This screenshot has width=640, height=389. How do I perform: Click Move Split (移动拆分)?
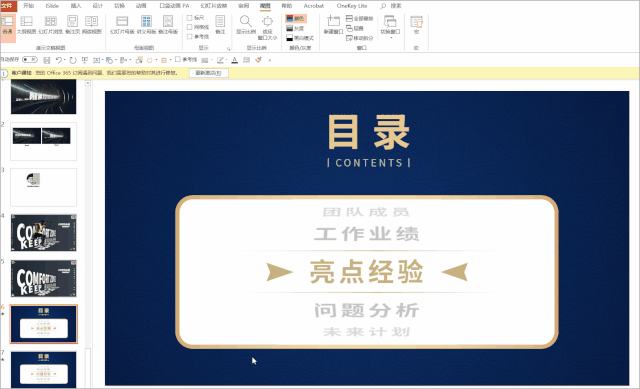(360, 38)
